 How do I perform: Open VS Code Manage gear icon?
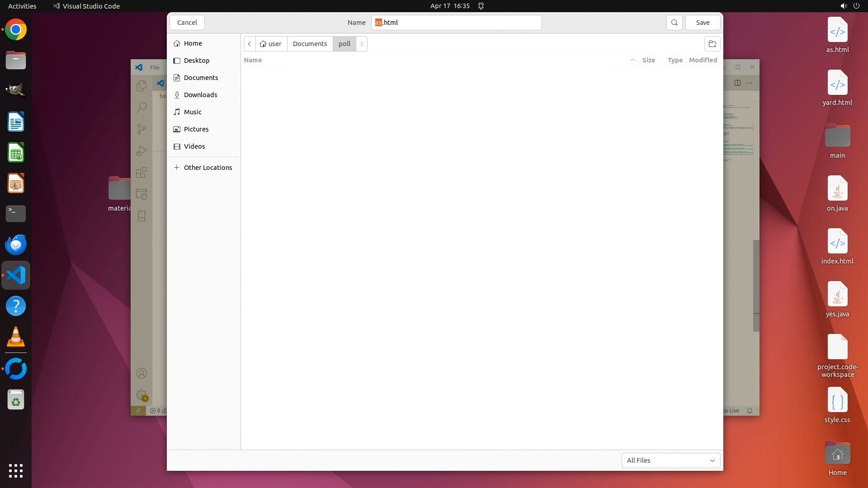142,395
